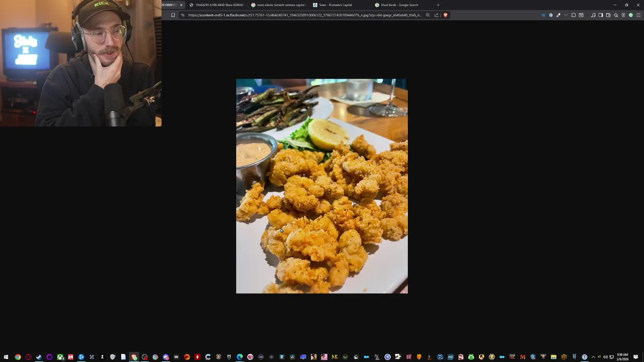644x362 pixels.
Task: Open the 1Password taskbar icon
Action: click(584, 357)
